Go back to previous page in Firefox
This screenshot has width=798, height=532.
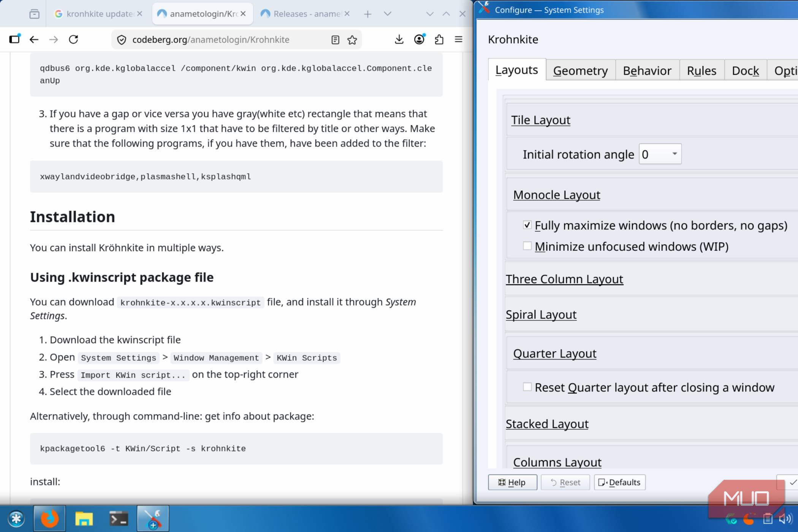click(34, 40)
